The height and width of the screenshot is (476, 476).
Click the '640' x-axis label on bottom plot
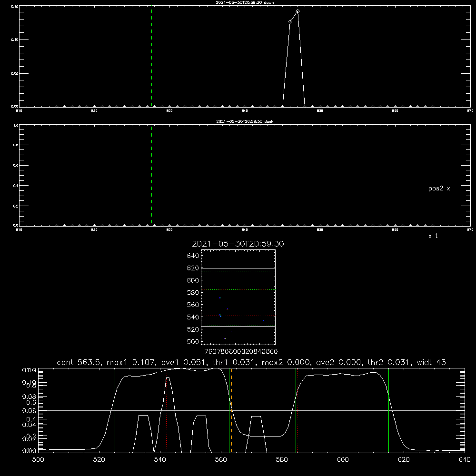[465, 460]
